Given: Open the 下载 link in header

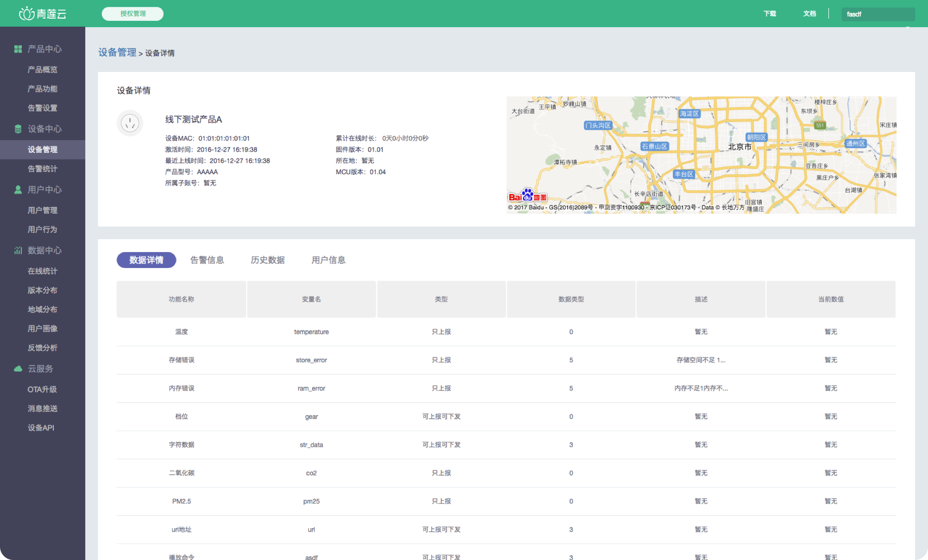Looking at the screenshot, I should (x=770, y=14).
